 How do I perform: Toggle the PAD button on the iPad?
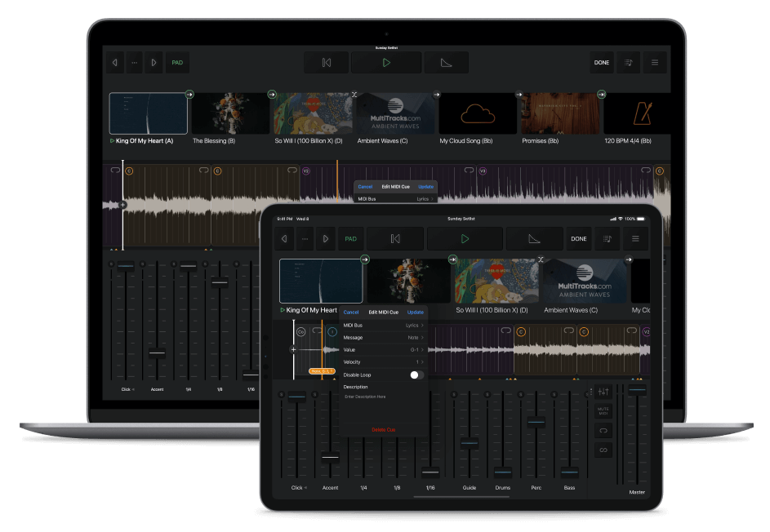point(350,239)
